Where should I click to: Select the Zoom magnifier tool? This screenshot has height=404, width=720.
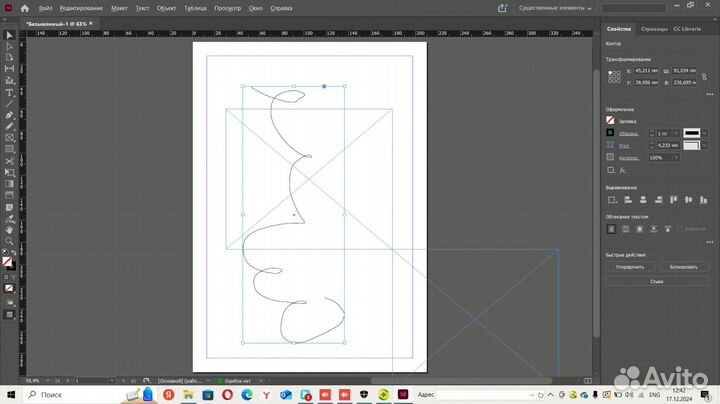tap(9, 241)
